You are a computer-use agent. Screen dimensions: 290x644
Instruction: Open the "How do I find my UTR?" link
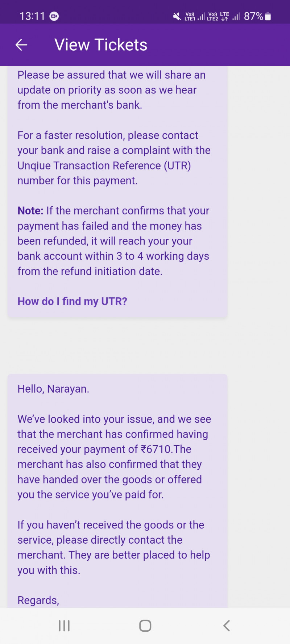coord(72,301)
